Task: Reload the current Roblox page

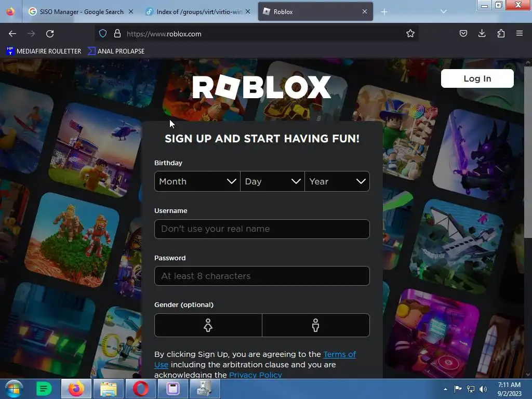Action: [x=50, y=34]
